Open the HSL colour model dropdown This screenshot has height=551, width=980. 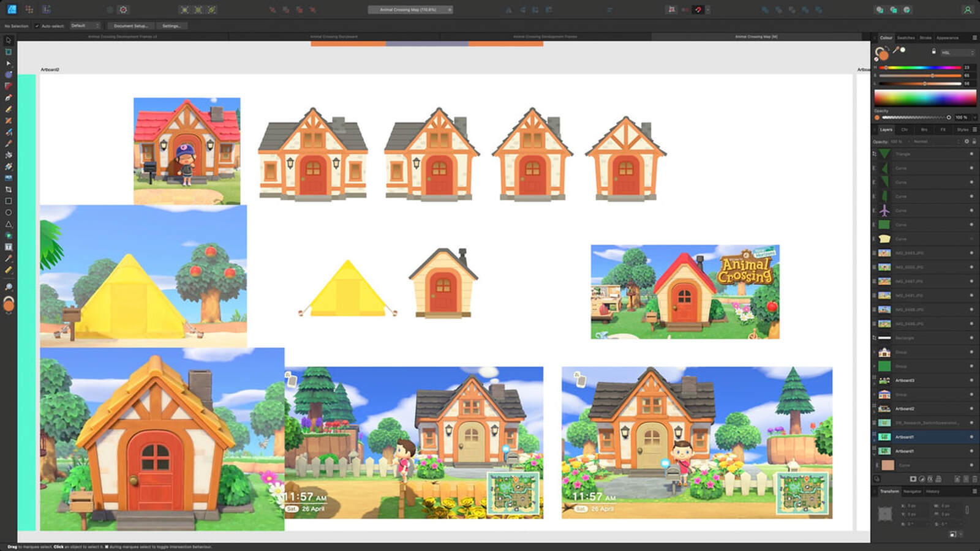tap(957, 53)
